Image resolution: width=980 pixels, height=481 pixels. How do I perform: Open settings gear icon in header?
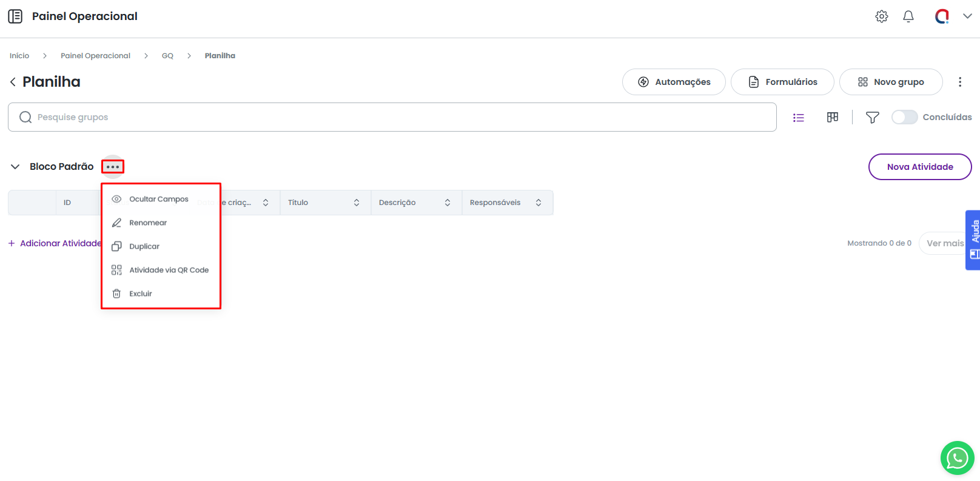[881, 16]
